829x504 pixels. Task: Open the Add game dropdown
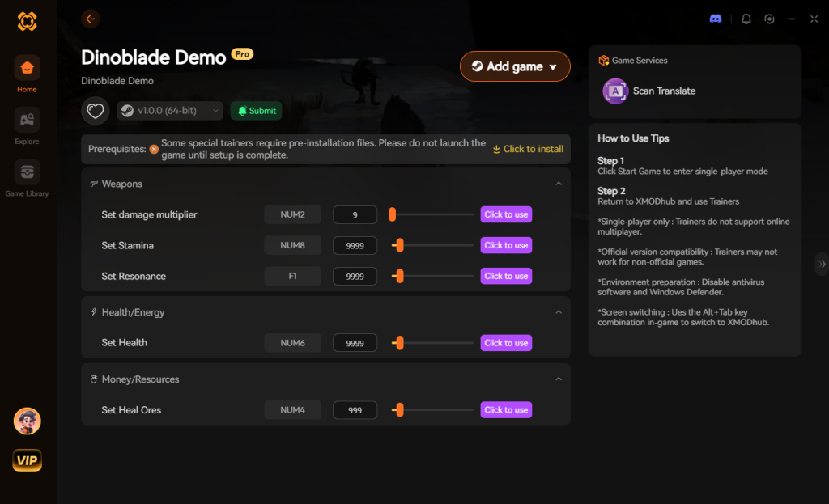point(515,66)
